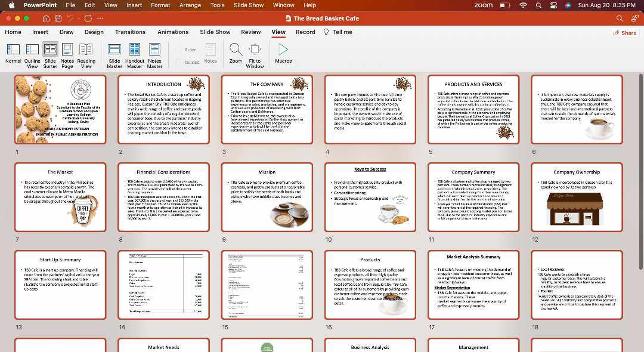
Task: Select Company Summary slide thumbnail
Action: pyautogui.click(x=473, y=197)
